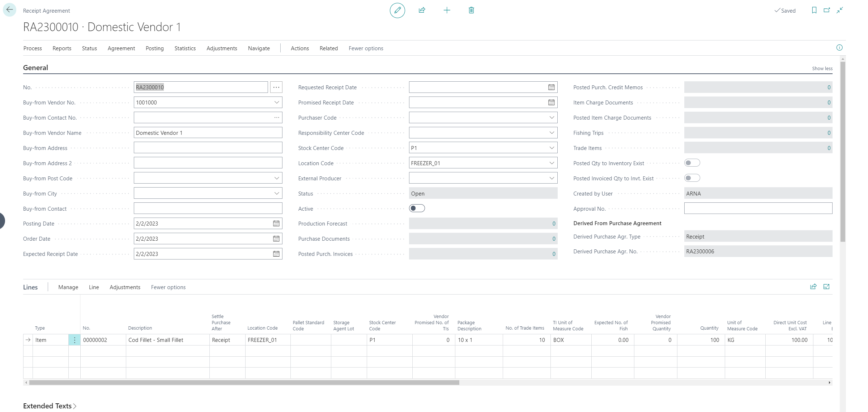
Task: Toggle the Active switch
Action: point(417,209)
